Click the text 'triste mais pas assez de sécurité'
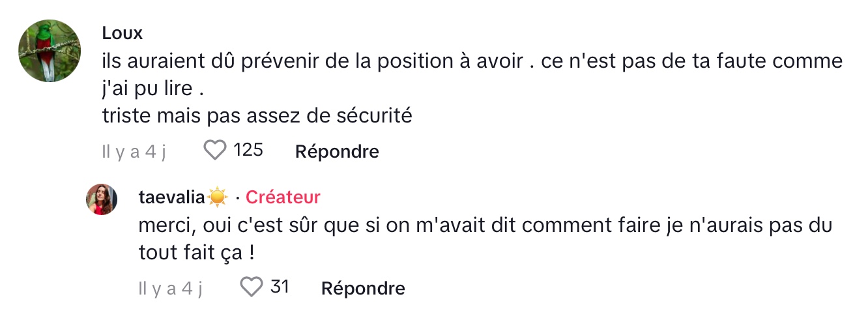This screenshot has height=318, width=868. point(257,115)
